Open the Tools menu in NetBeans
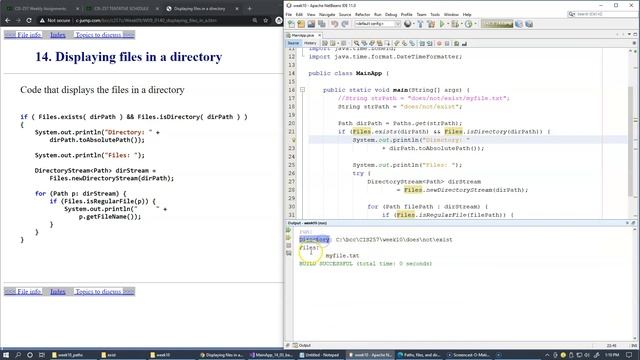 tap(435, 14)
